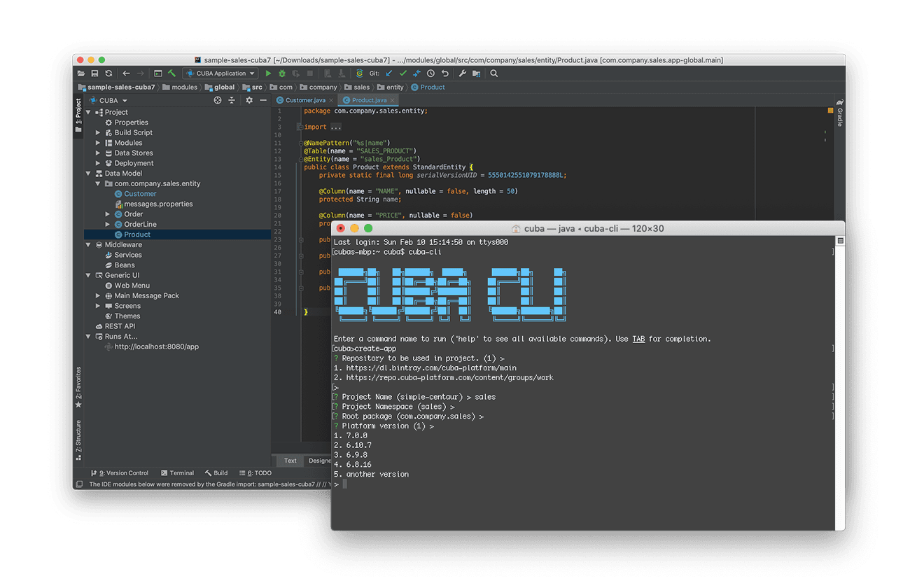Navigate back with the left arrow icon

pyautogui.click(x=126, y=73)
